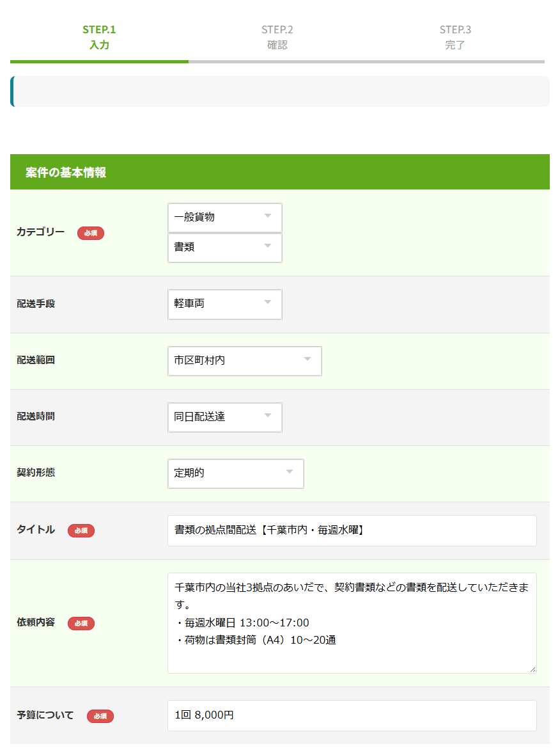Image resolution: width=560 pixels, height=755 pixels.
Task: Click the empty notice box below the steps
Action: (280, 91)
